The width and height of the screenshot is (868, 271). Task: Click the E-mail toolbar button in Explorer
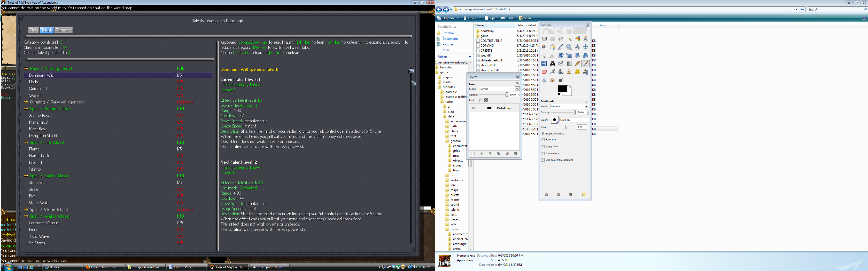tap(508, 18)
